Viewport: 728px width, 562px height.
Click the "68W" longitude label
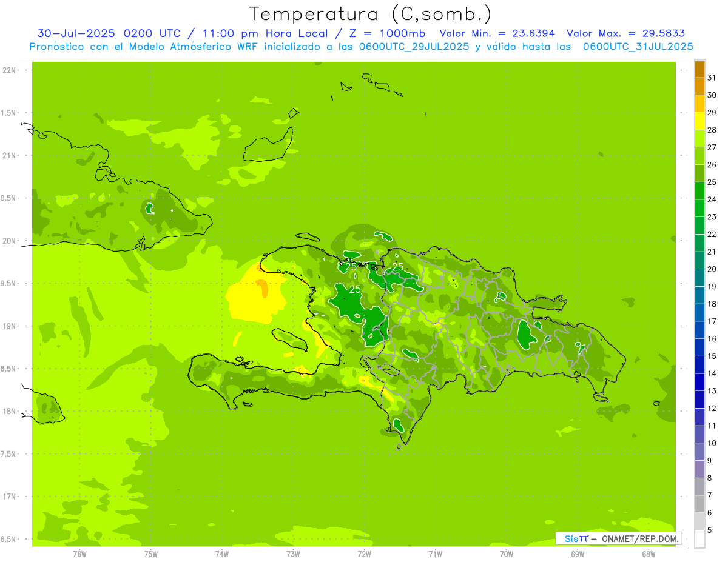point(649,554)
